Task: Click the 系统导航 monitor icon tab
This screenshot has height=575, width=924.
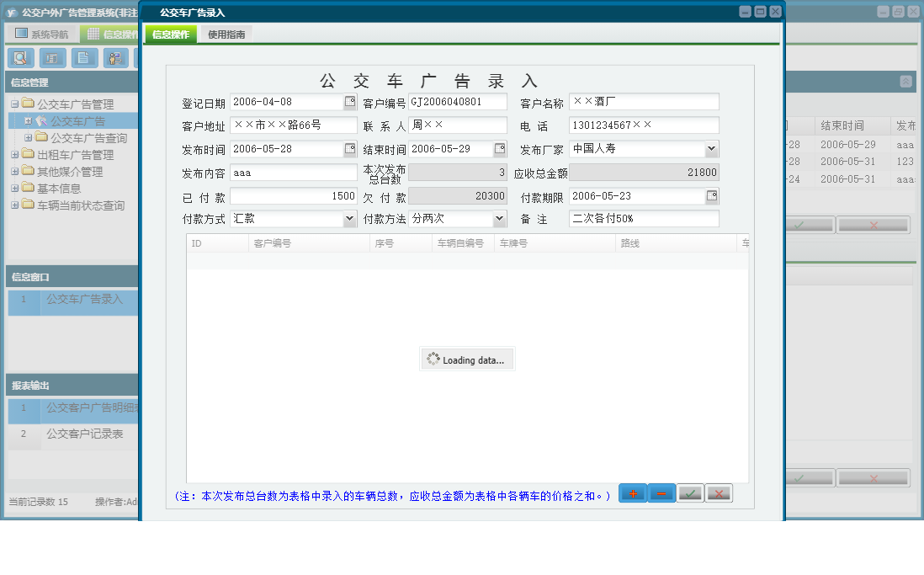Action: pyautogui.click(x=21, y=34)
